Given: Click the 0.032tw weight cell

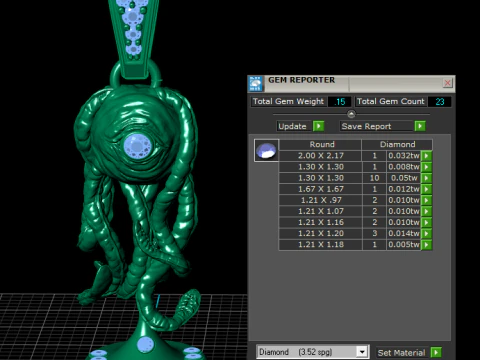Looking at the screenshot, I should (404, 156).
